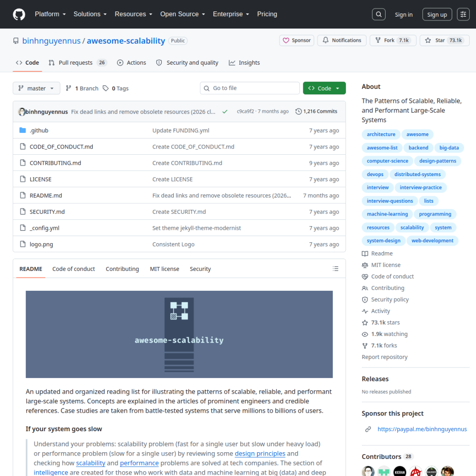
Task: Switch to the Pull requests tab
Action: (x=78, y=63)
